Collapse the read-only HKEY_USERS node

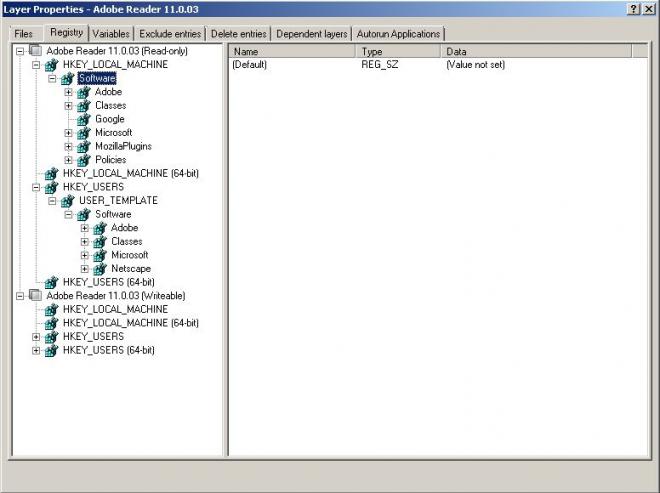[36, 187]
